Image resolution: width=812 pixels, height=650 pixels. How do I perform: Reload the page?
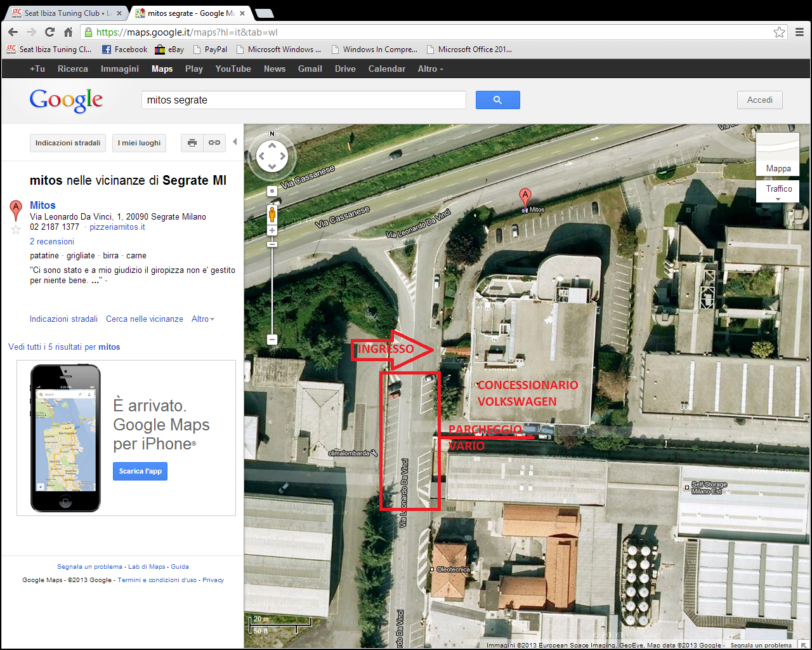(49, 32)
